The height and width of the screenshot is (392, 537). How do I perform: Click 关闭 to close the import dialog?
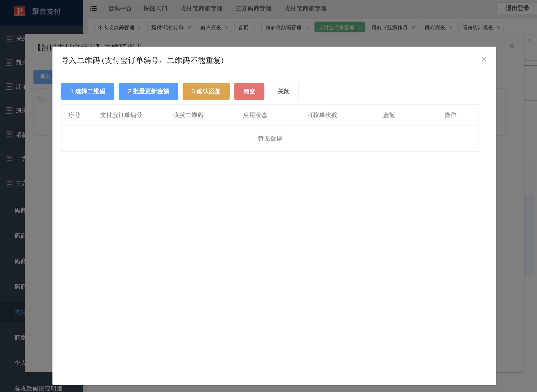[284, 91]
